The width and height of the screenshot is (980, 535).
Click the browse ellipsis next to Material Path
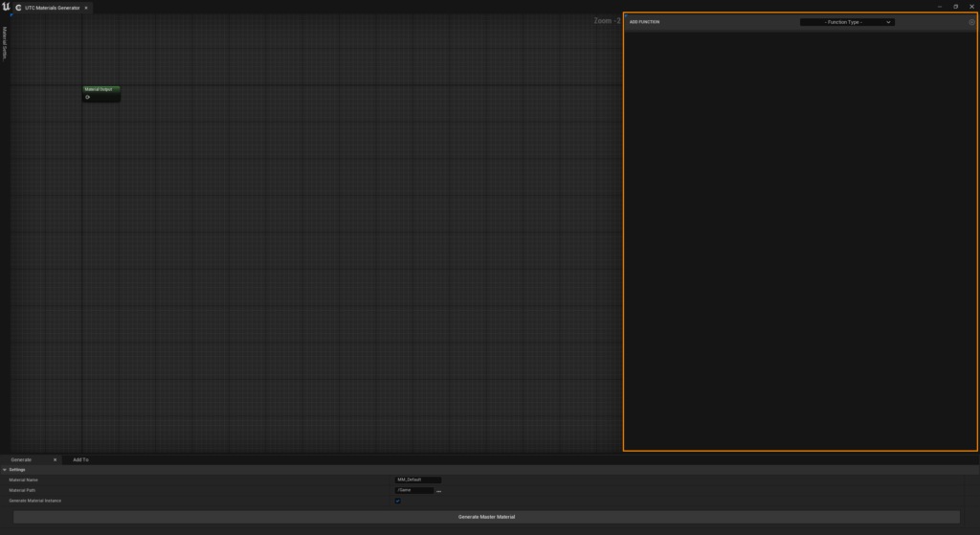438,491
